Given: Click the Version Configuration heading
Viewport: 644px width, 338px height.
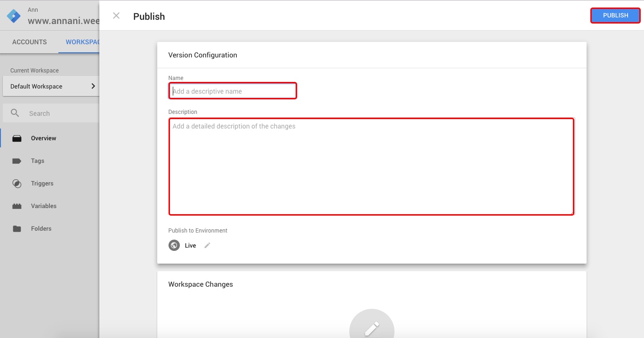Looking at the screenshot, I should pos(202,55).
